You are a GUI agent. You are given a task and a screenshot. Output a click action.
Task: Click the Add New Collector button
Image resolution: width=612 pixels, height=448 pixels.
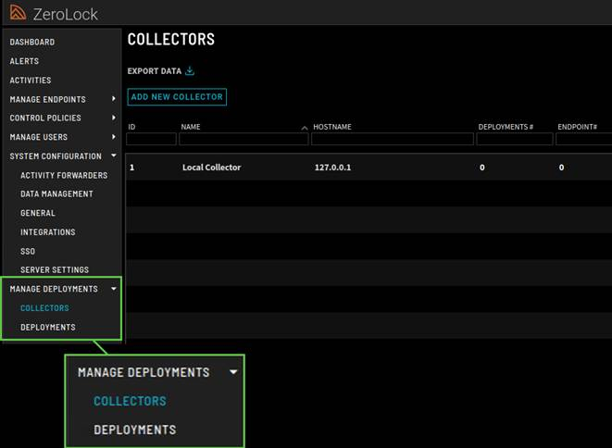pyautogui.click(x=177, y=97)
